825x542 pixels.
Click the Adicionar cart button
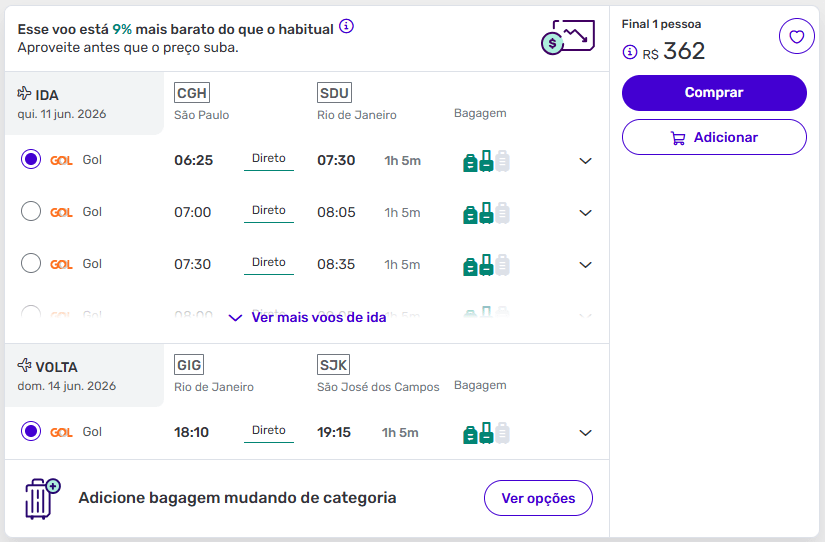(x=714, y=138)
